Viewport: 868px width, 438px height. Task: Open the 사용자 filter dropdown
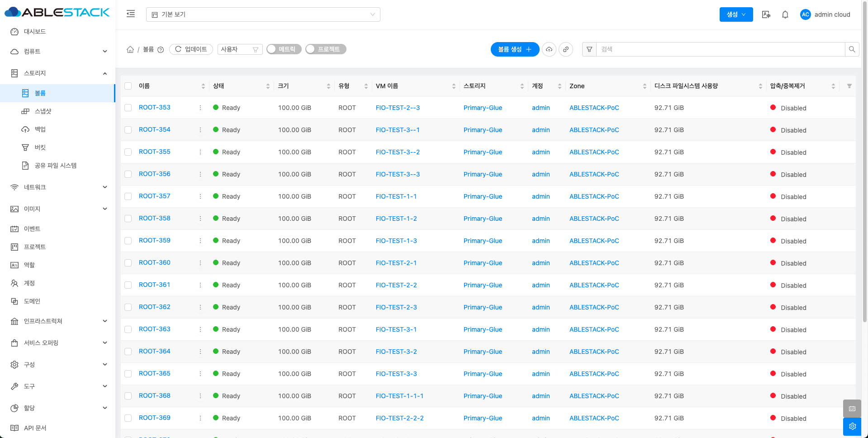tap(239, 49)
